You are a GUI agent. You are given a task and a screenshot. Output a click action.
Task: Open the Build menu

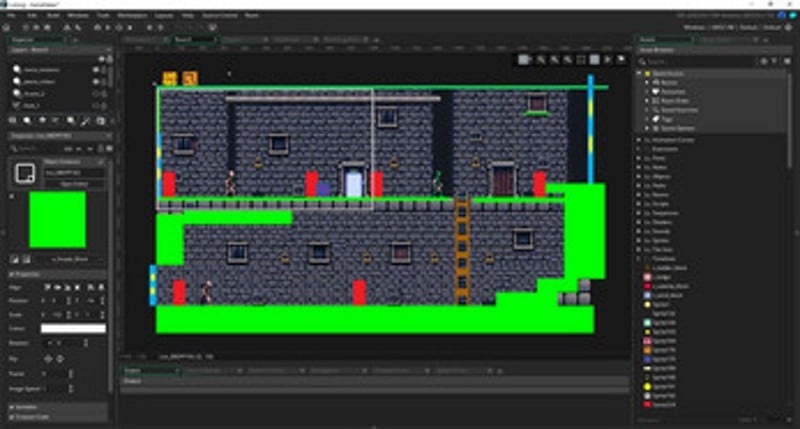pyautogui.click(x=53, y=16)
